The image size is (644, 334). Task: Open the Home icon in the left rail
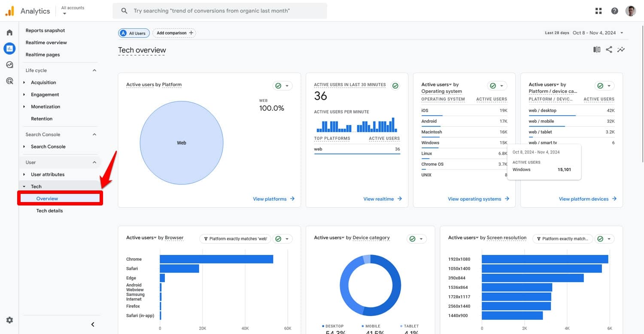point(9,32)
